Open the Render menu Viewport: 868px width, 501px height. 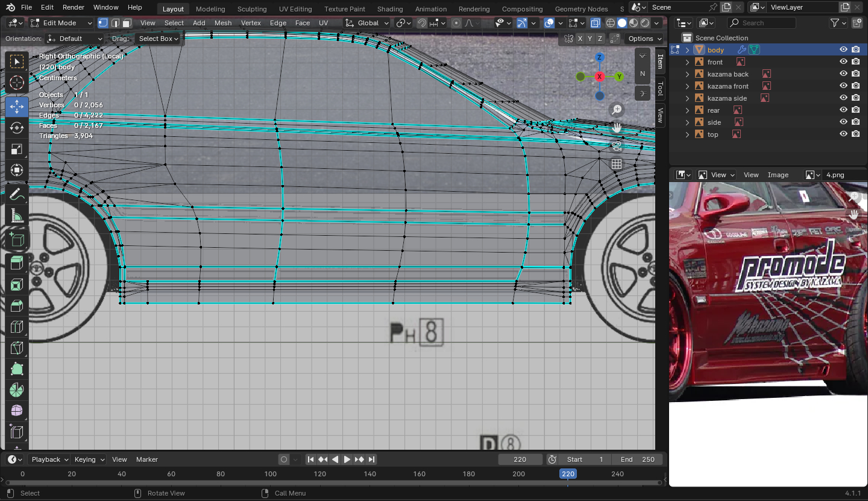pyautogui.click(x=74, y=7)
